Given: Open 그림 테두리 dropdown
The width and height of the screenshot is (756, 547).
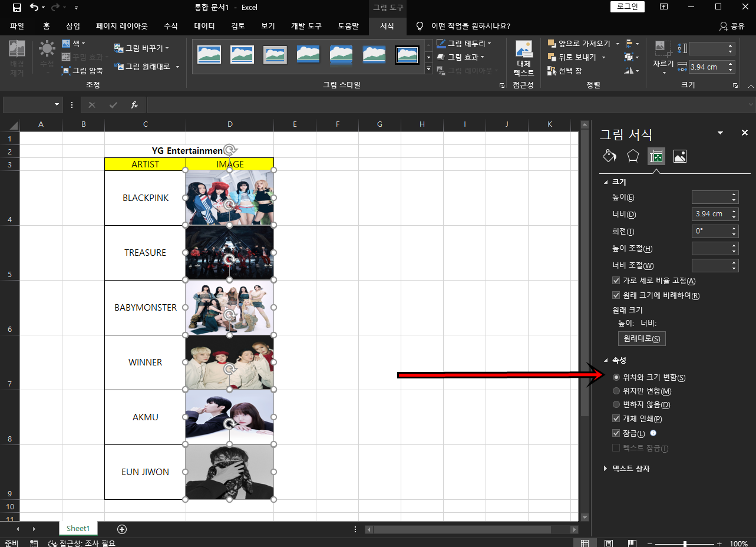Looking at the screenshot, I should click(x=464, y=44).
